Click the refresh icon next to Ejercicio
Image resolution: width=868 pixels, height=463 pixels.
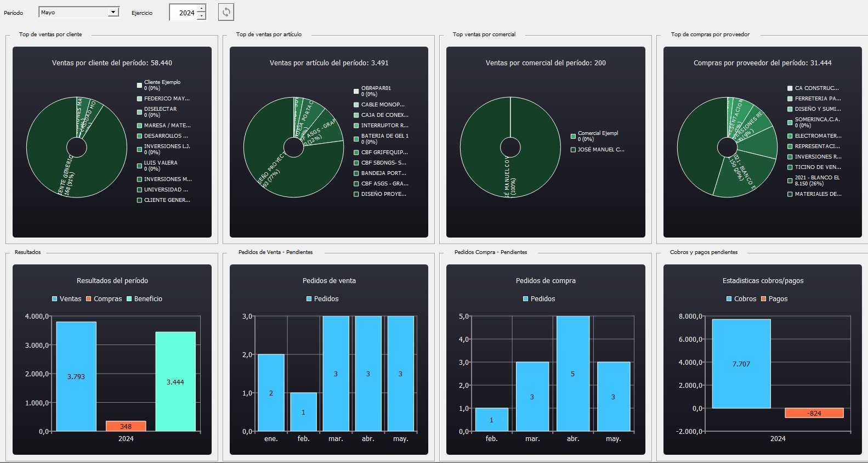coord(226,12)
